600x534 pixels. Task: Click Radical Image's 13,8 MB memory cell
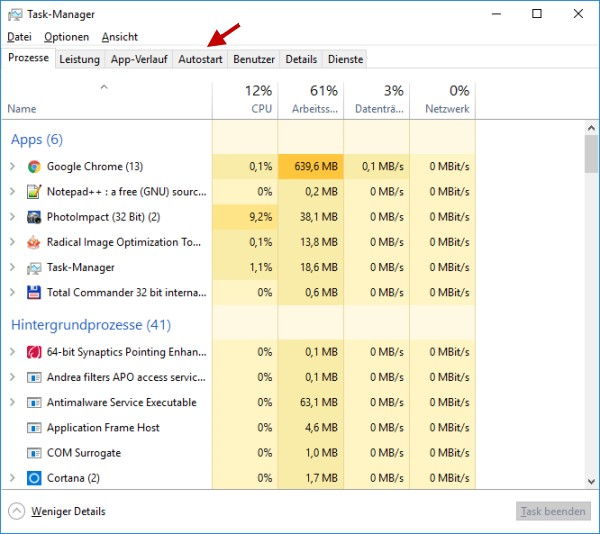pos(311,242)
